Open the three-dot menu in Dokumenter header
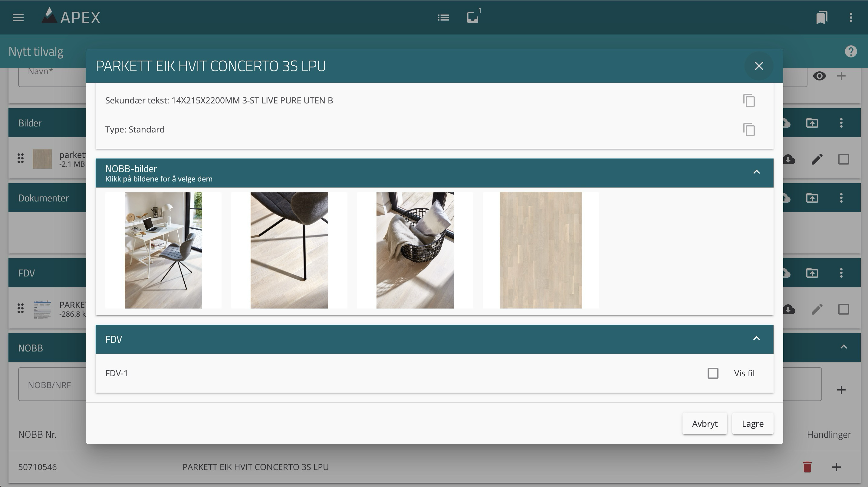Screen dimensions: 868x487 [x=841, y=198]
